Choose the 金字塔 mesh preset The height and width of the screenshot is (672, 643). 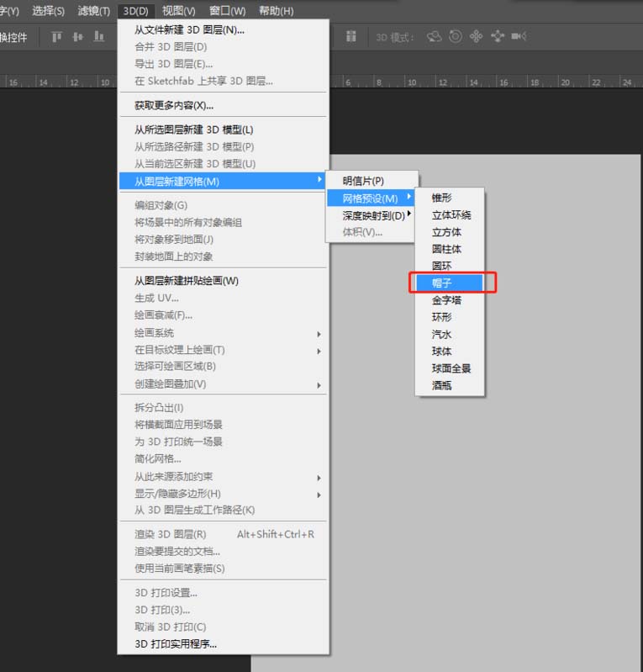(x=445, y=300)
